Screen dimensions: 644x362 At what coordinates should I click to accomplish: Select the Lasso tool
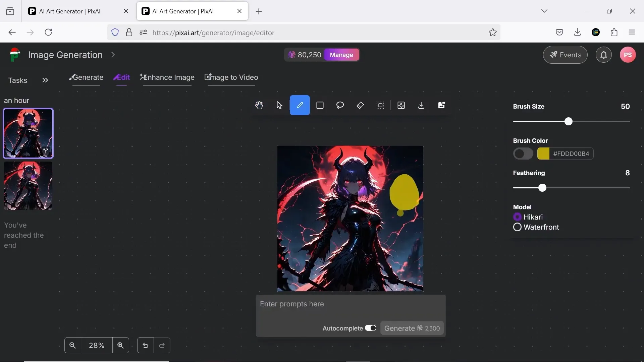340,105
